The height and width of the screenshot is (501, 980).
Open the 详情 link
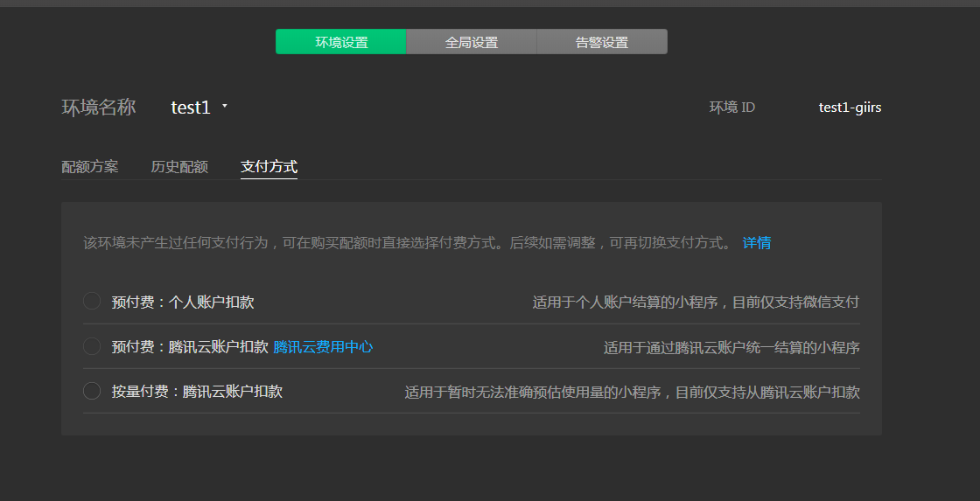click(756, 243)
